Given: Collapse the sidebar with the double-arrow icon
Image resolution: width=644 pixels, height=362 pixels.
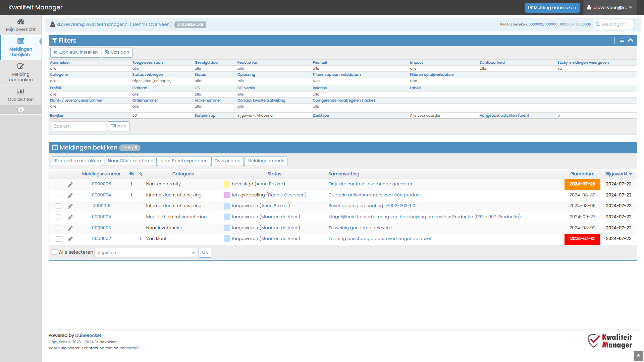Looking at the screenshot, I should (21, 110).
